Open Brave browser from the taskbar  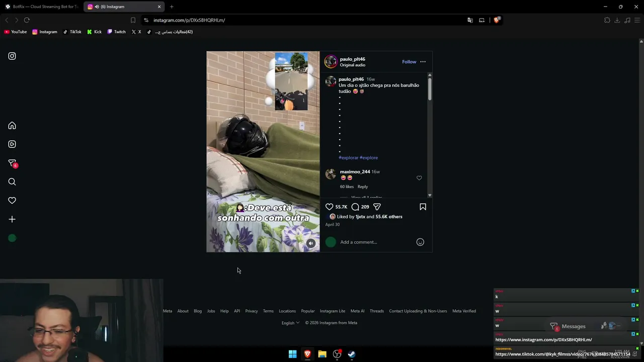tap(307, 354)
